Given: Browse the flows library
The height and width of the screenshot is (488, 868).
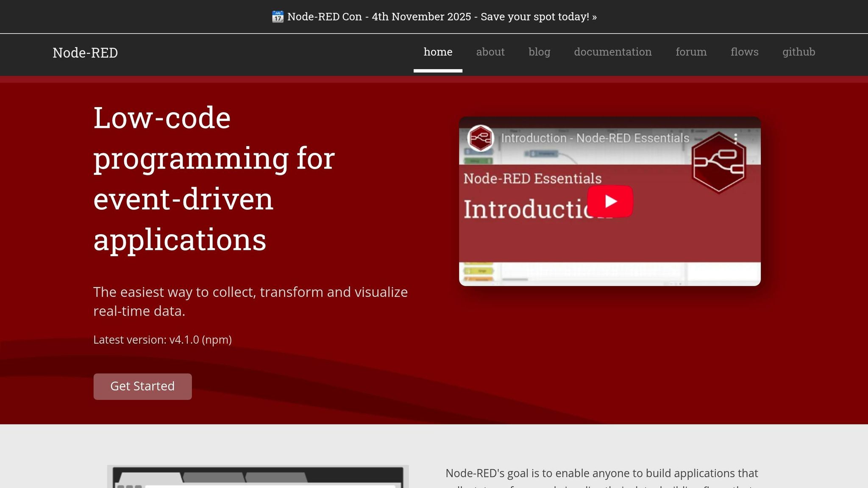Looking at the screenshot, I should click(744, 52).
